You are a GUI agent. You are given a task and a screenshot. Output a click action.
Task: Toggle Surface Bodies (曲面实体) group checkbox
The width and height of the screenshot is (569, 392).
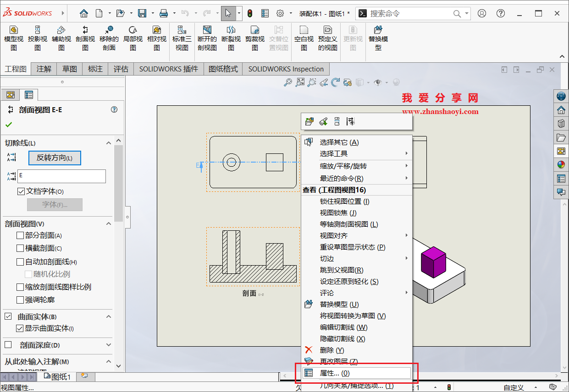point(8,316)
